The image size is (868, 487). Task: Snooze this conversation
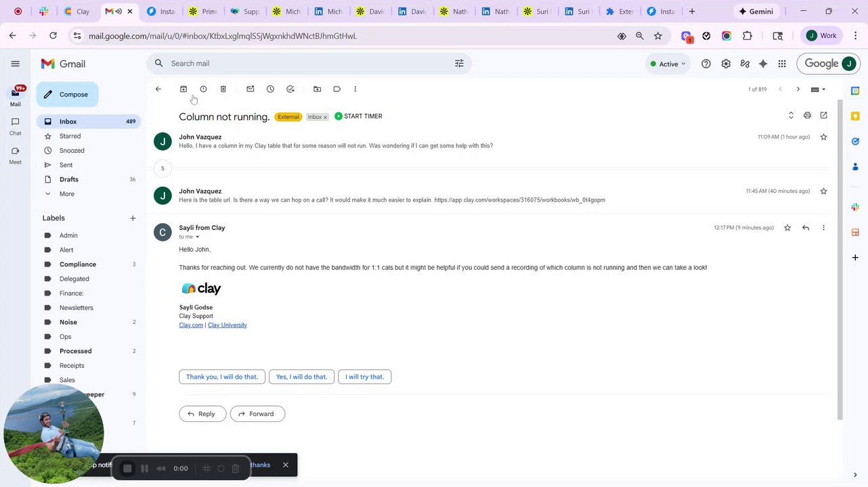(270, 89)
